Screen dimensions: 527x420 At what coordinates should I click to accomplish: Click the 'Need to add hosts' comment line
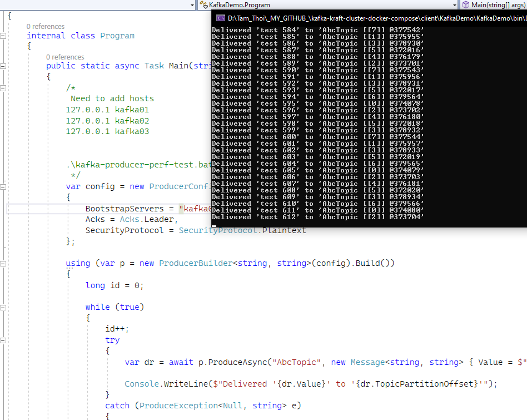coord(112,98)
